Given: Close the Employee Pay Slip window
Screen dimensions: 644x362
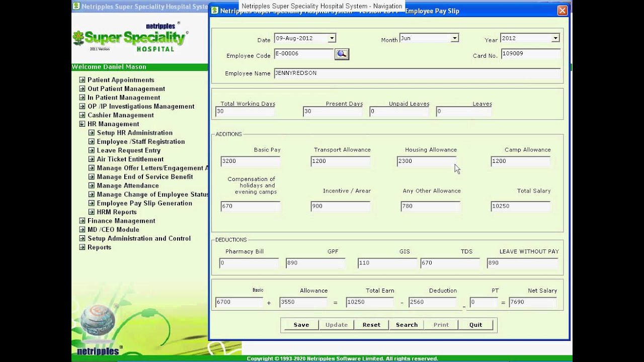Looking at the screenshot, I should coord(562,11).
